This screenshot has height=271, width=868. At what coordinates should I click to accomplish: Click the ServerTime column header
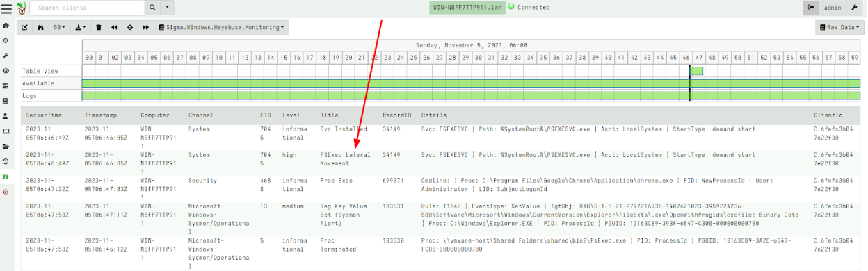45,115
